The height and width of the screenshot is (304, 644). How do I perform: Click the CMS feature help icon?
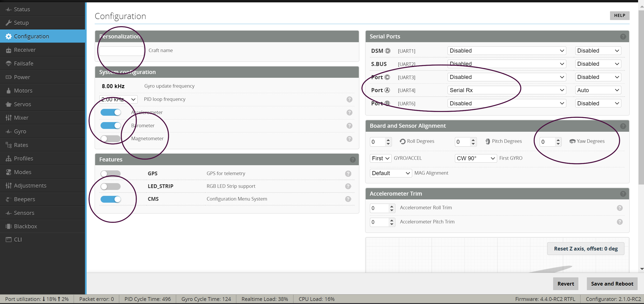point(348,199)
